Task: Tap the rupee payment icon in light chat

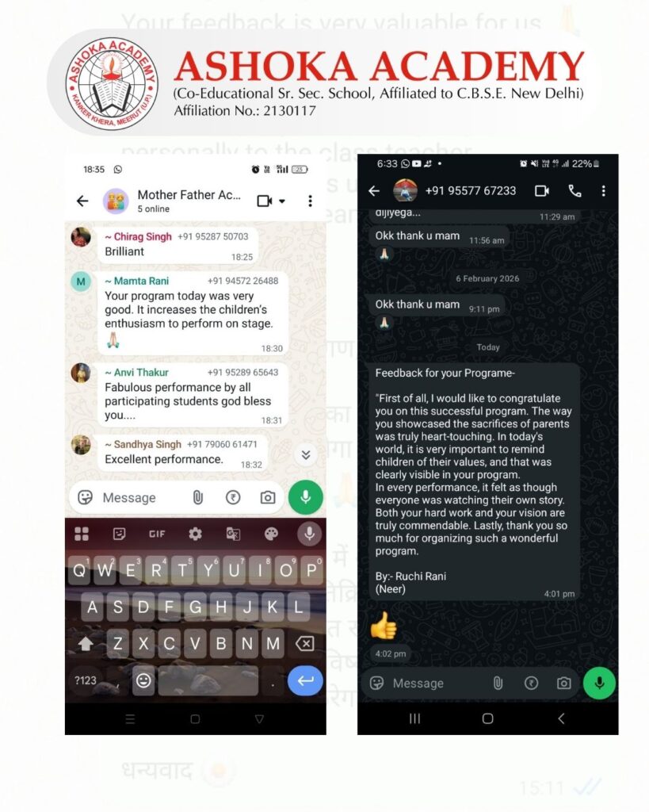Action: [x=233, y=498]
